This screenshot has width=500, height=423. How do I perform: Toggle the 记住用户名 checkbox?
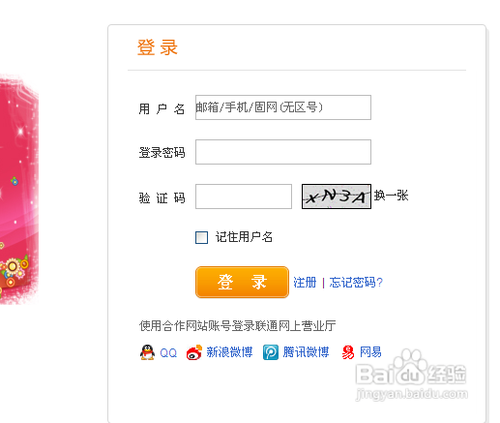coord(201,237)
